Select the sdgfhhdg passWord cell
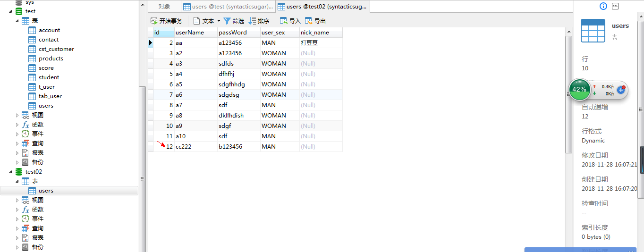The width and height of the screenshot is (644, 252). pos(238,84)
